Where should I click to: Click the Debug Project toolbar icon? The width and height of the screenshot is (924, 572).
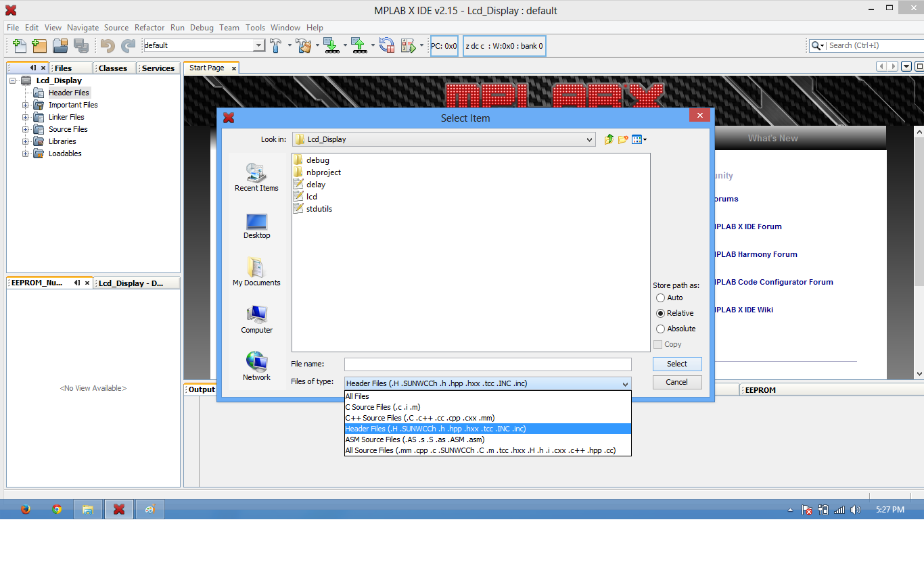tap(408, 45)
